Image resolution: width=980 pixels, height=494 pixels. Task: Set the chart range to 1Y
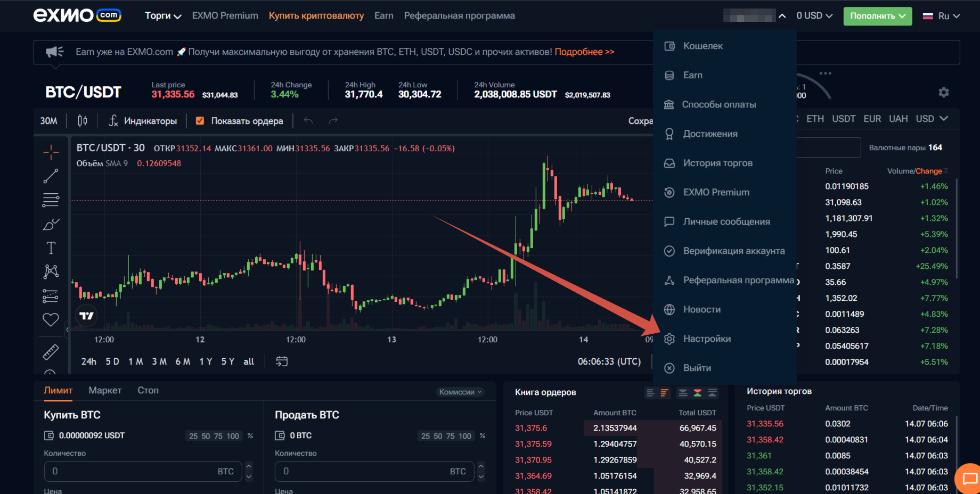[x=206, y=361]
